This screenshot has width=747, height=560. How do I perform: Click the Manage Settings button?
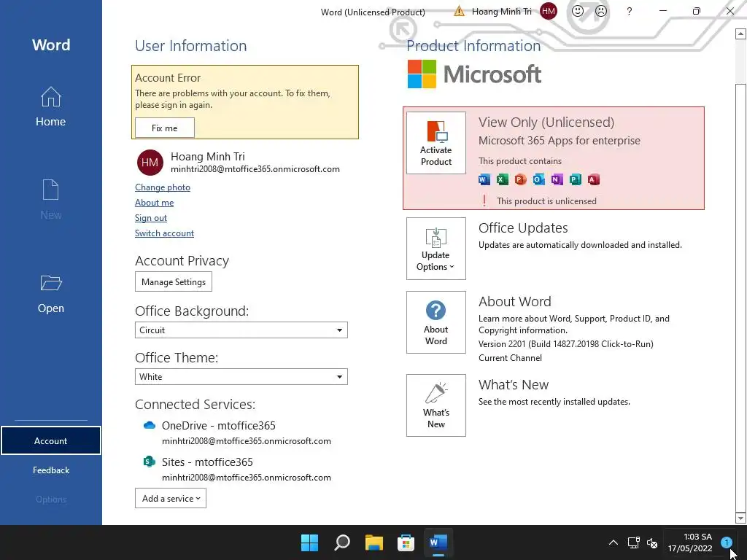(x=174, y=281)
